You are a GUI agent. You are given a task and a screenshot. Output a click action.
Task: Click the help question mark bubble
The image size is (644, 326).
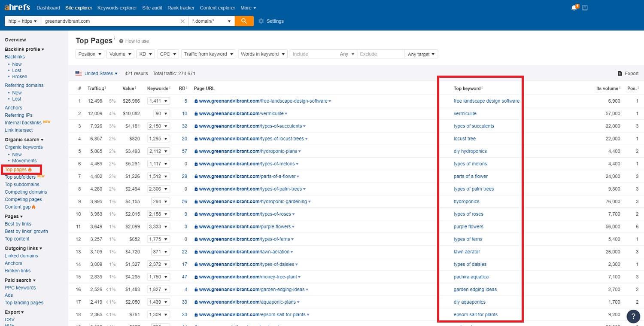coord(633,316)
